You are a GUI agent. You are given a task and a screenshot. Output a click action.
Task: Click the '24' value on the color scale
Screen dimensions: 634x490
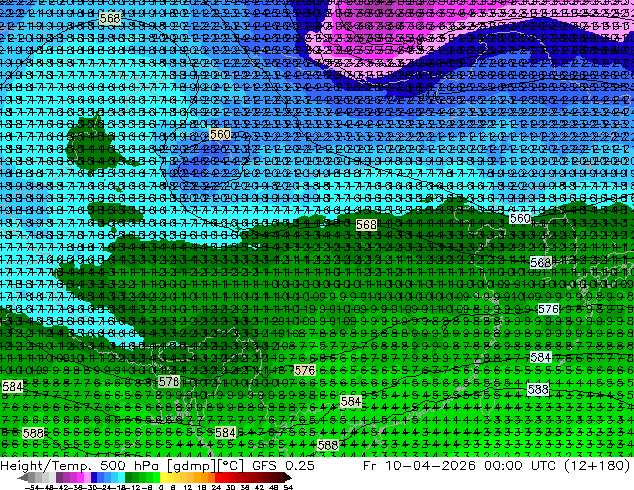point(216,487)
